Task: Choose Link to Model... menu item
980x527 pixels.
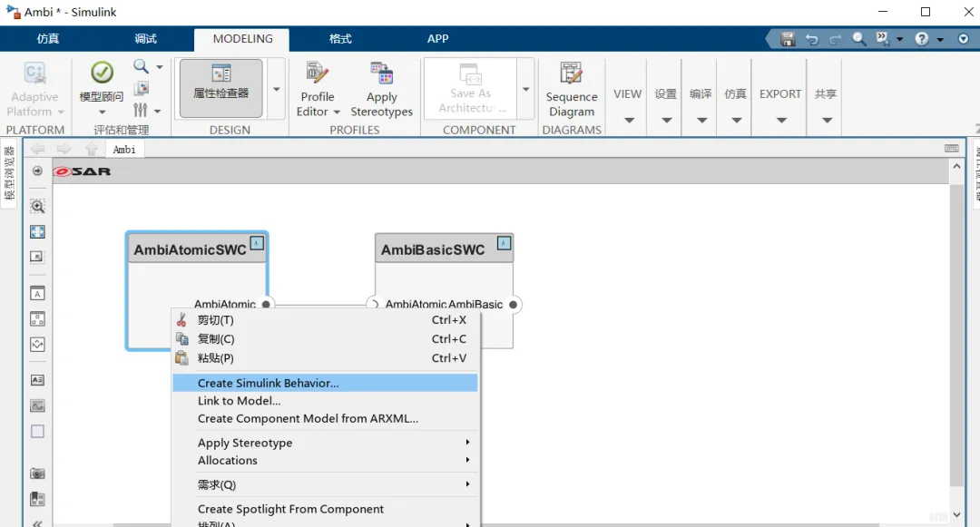Action: coord(325,401)
